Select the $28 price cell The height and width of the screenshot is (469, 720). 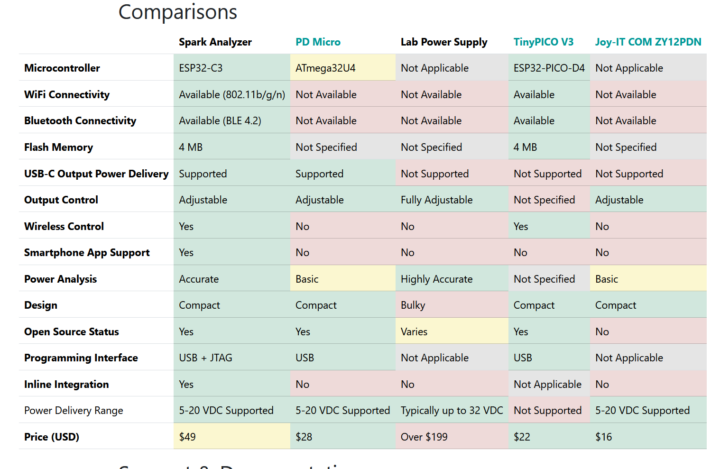[343, 437]
